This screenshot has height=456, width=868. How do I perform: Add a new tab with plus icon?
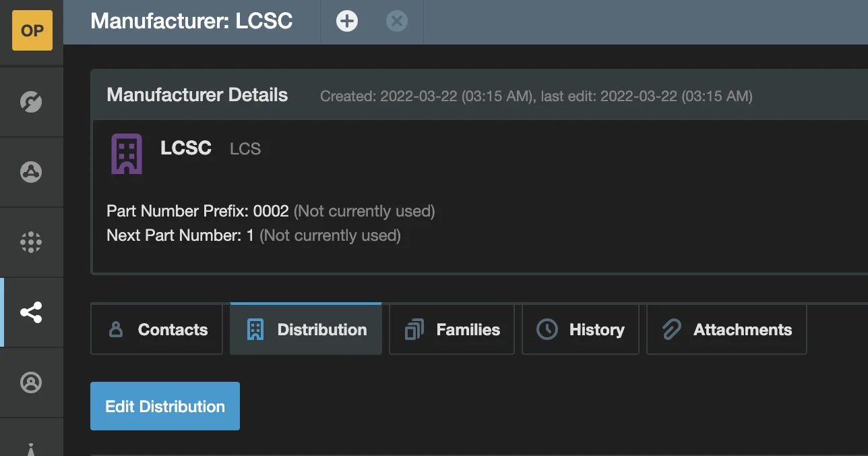(347, 22)
